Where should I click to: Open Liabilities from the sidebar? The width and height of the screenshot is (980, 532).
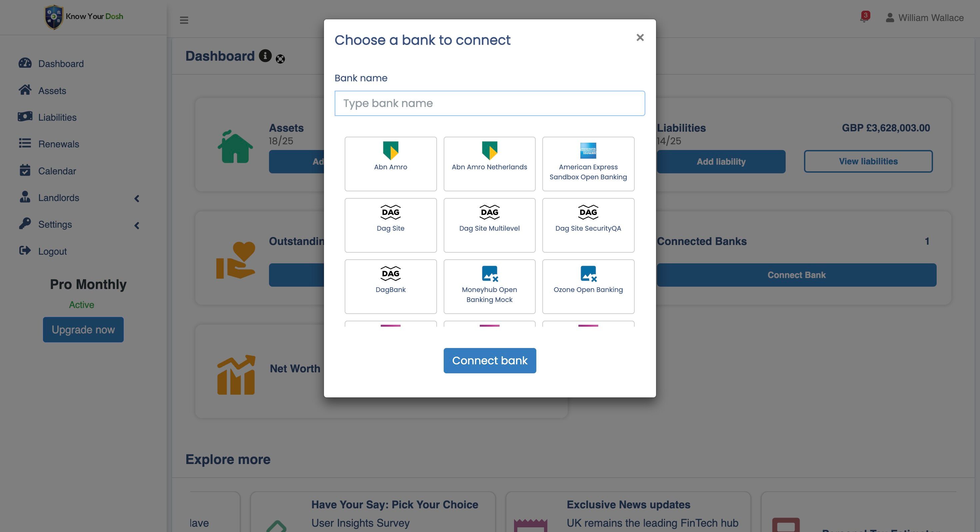[57, 117]
